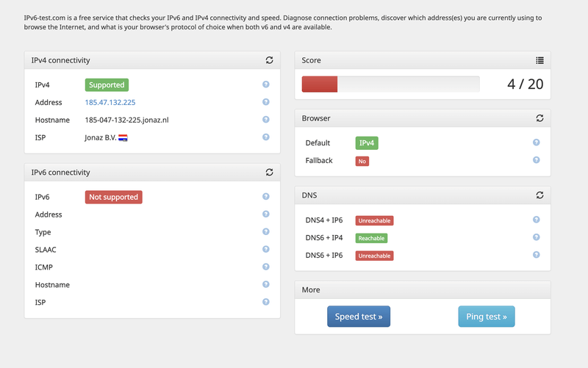The height and width of the screenshot is (368, 588).
Task: Start the Speed test
Action: tap(359, 317)
